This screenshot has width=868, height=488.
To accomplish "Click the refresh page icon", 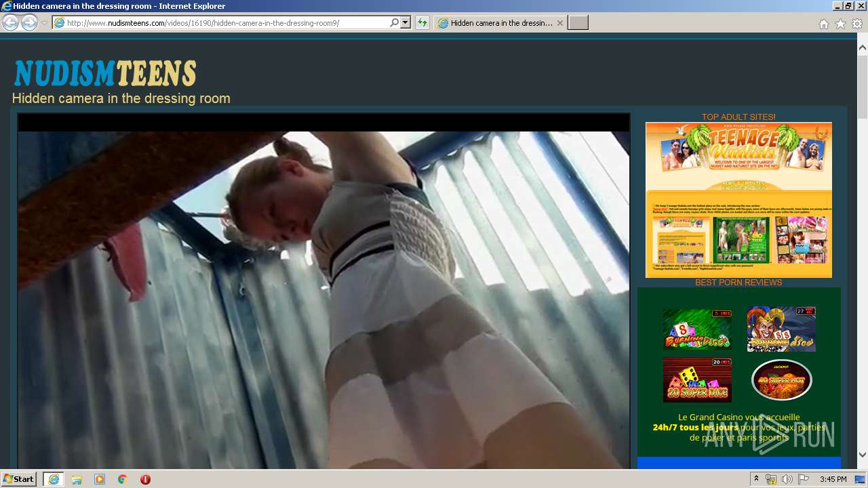I will click(422, 23).
